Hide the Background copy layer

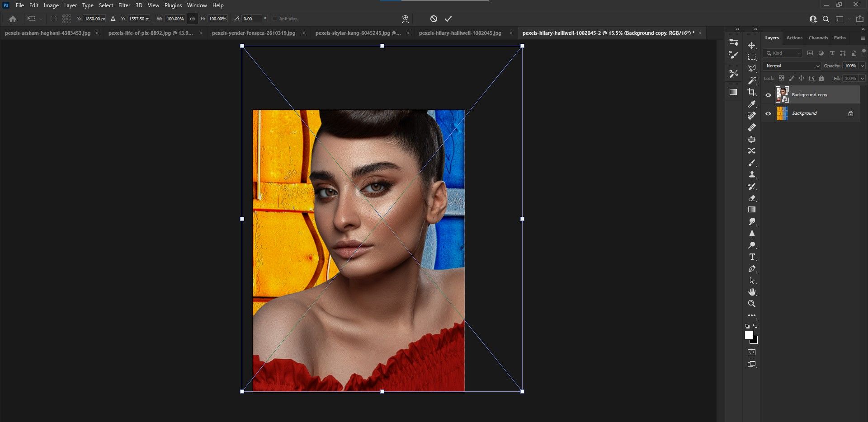tap(768, 95)
